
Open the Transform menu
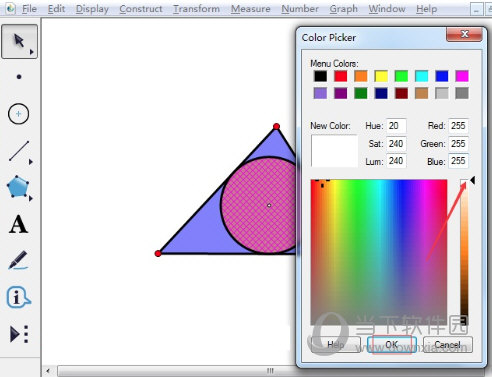tap(196, 9)
